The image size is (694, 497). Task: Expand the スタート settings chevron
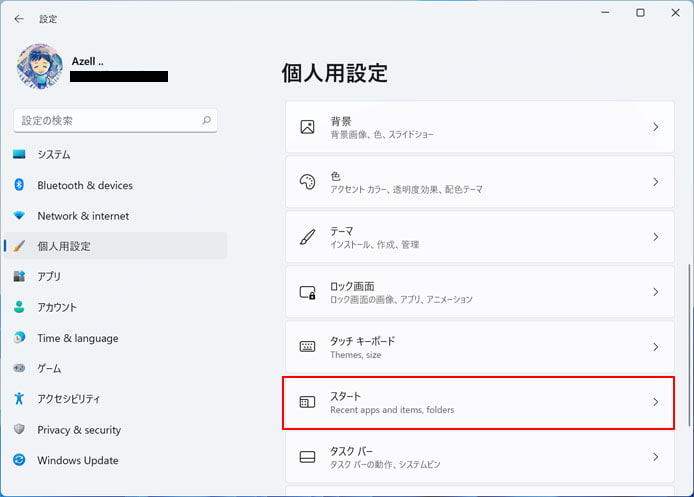655,402
